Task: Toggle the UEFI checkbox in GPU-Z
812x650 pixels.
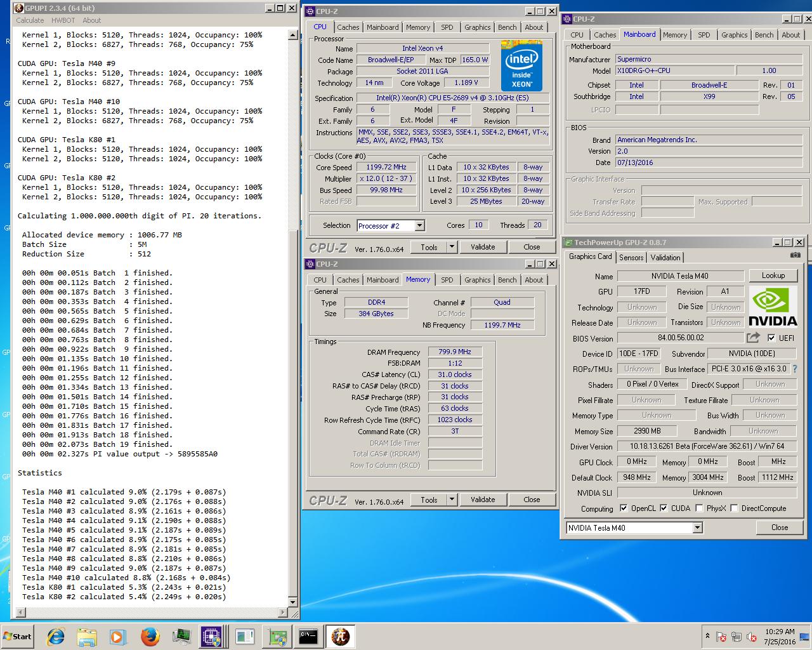Action: [x=771, y=338]
